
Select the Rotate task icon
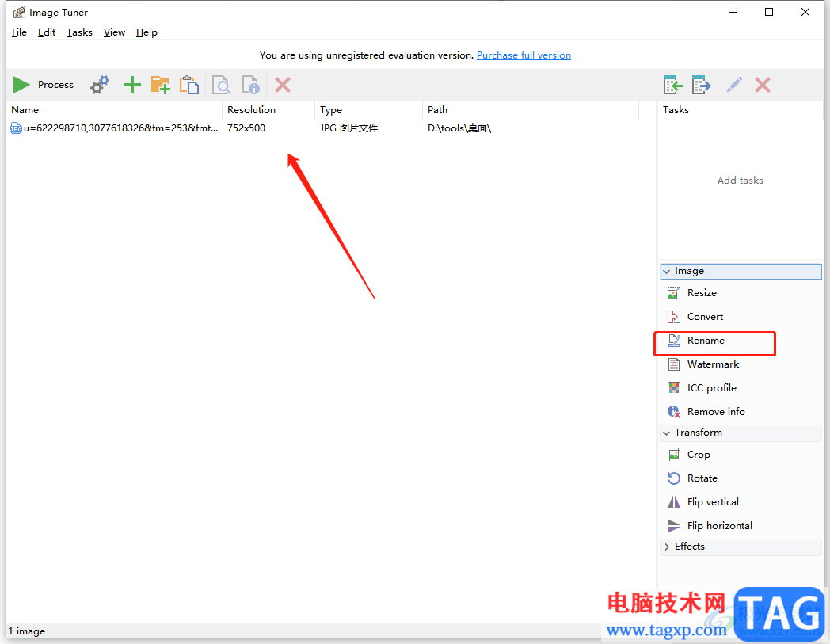673,478
